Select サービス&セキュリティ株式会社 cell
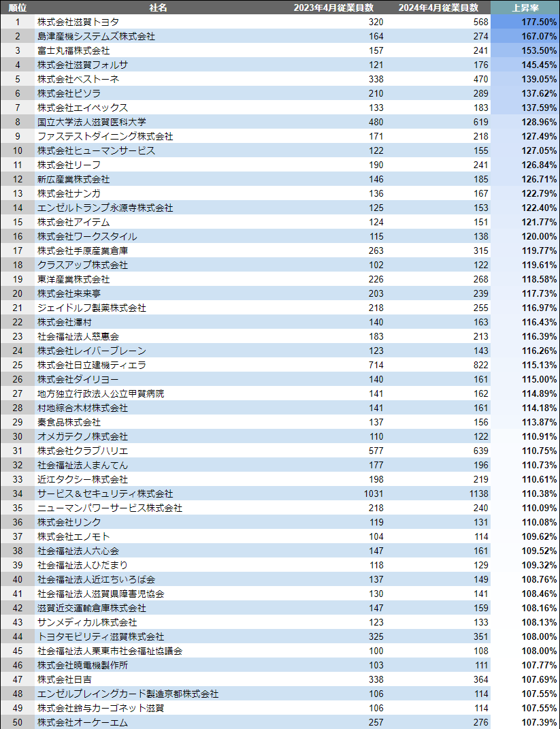Screen dimensions: 560x729 159,493
